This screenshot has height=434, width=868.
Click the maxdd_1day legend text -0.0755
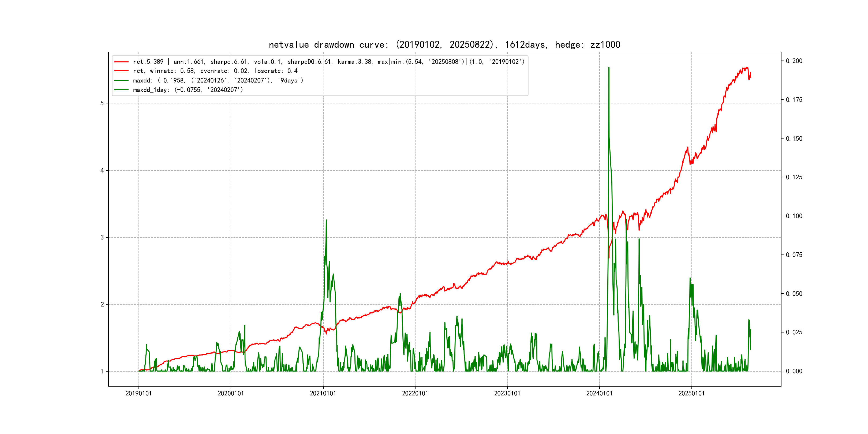188,90
